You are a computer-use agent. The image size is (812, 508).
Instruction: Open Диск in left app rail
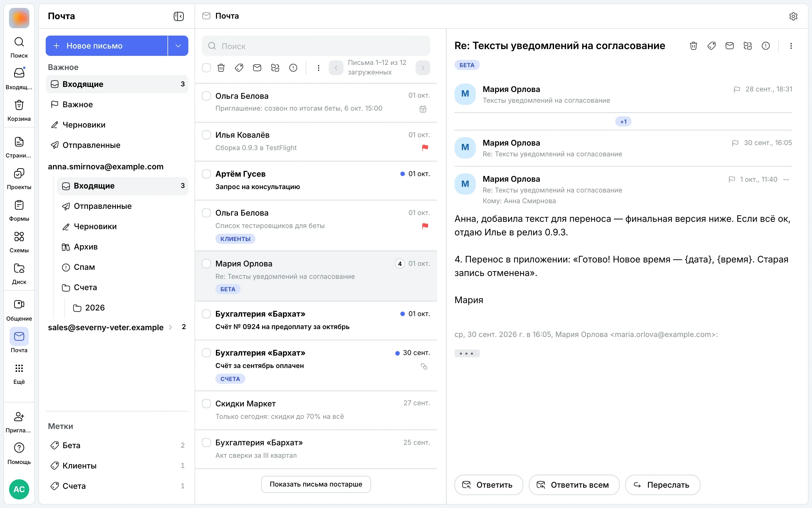click(x=19, y=274)
